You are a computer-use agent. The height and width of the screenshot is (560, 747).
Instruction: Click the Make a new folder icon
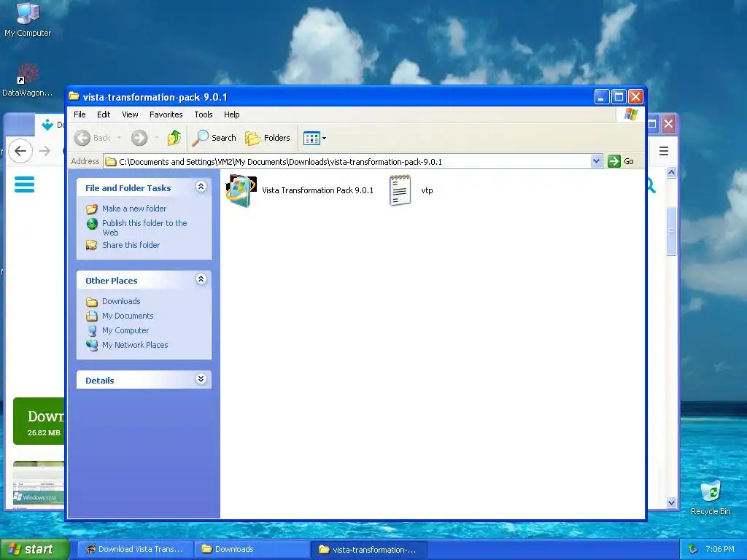coord(92,209)
